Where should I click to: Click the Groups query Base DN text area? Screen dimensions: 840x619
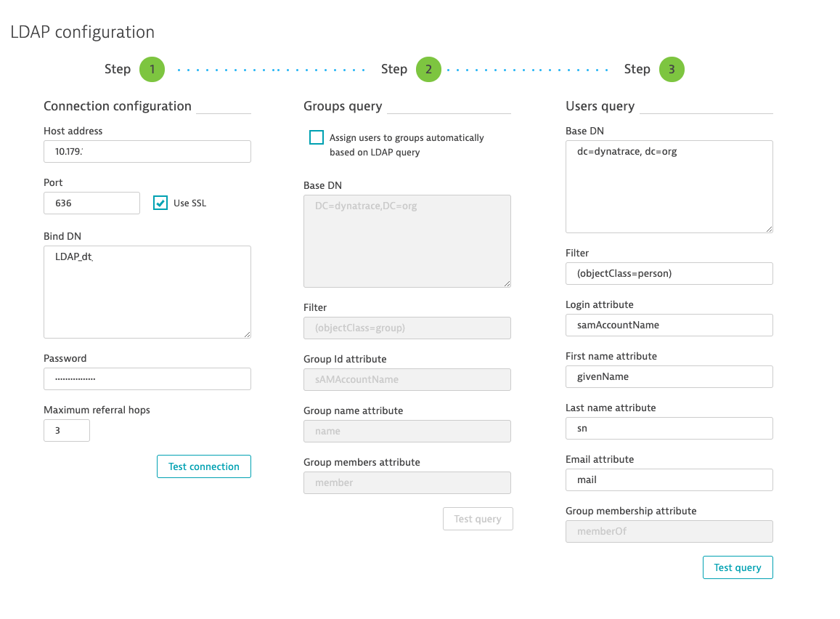pyautogui.click(x=407, y=241)
